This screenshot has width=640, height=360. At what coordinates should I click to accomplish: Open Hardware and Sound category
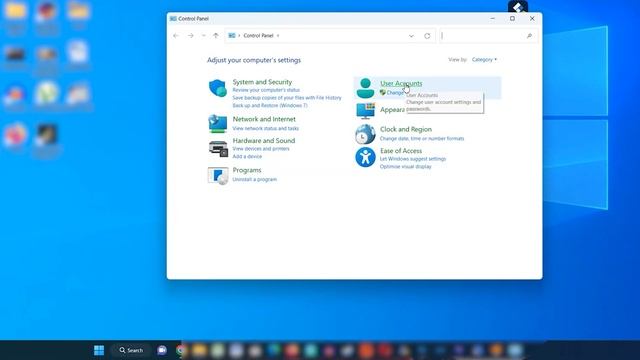(x=264, y=140)
